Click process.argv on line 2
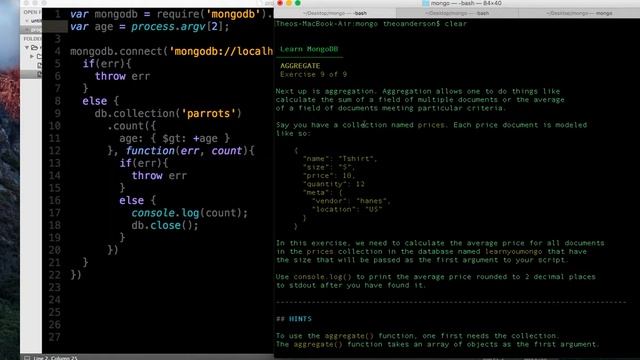640x360 pixels. tap(168, 27)
